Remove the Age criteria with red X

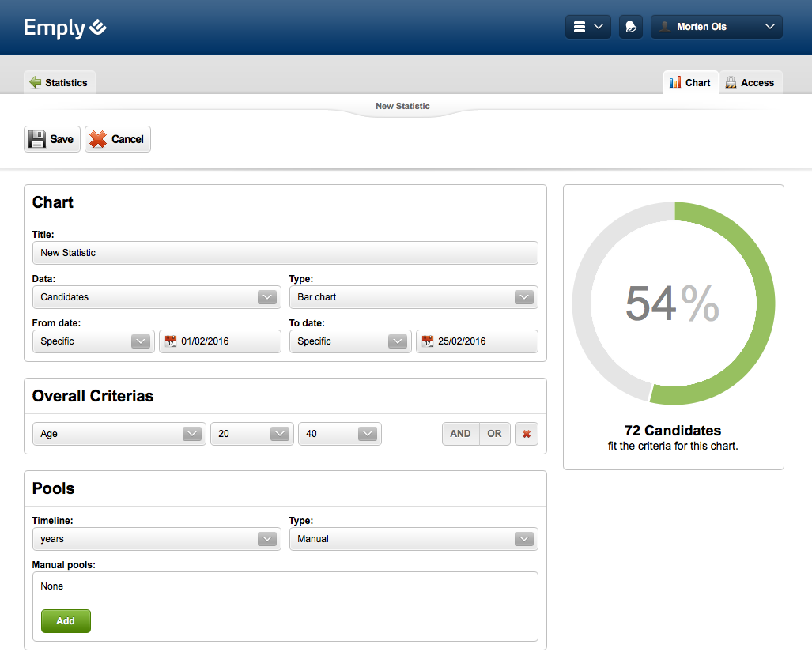click(x=526, y=434)
